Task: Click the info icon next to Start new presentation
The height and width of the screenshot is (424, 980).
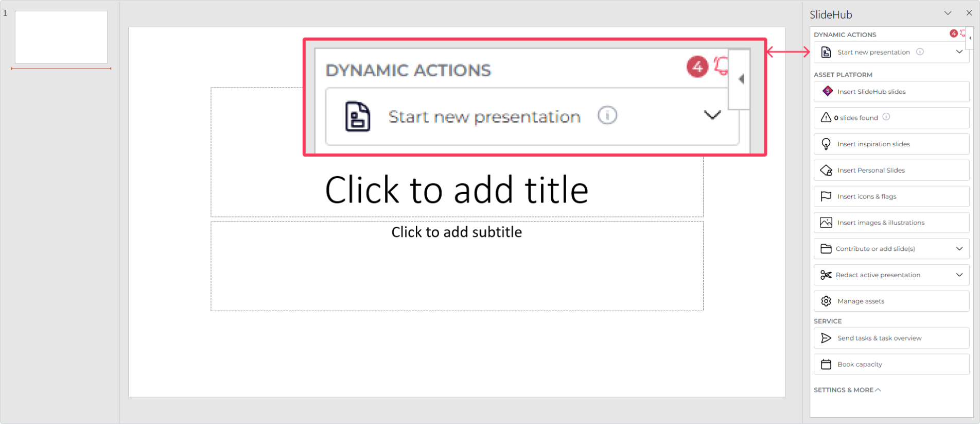Action: (x=920, y=52)
